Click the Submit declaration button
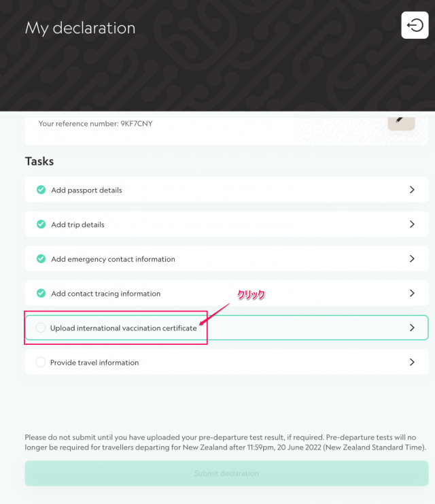 [x=226, y=473]
